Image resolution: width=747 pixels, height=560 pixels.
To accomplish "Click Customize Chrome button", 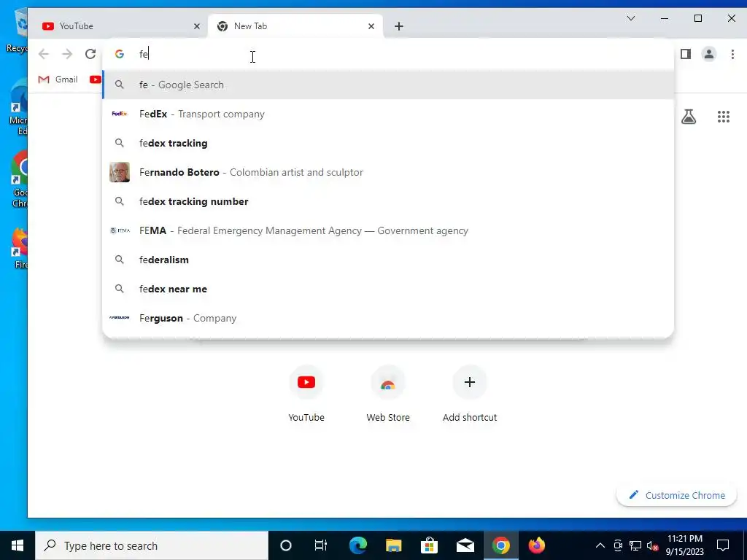I will click(x=676, y=495).
